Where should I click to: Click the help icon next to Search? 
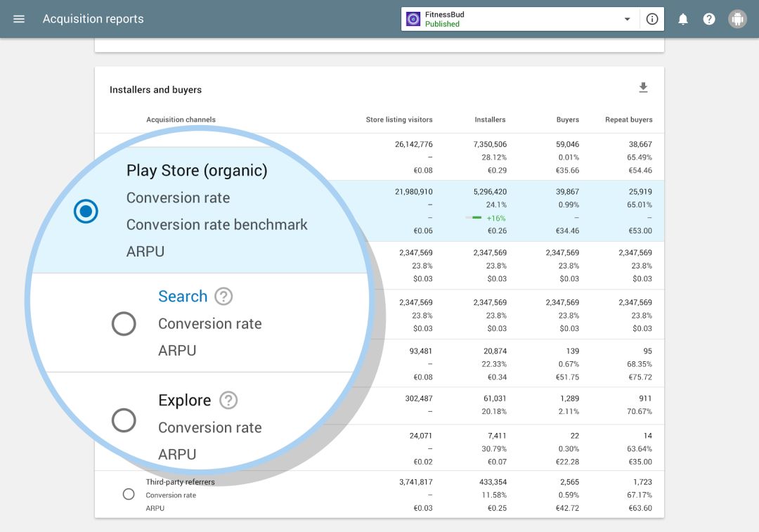(223, 297)
